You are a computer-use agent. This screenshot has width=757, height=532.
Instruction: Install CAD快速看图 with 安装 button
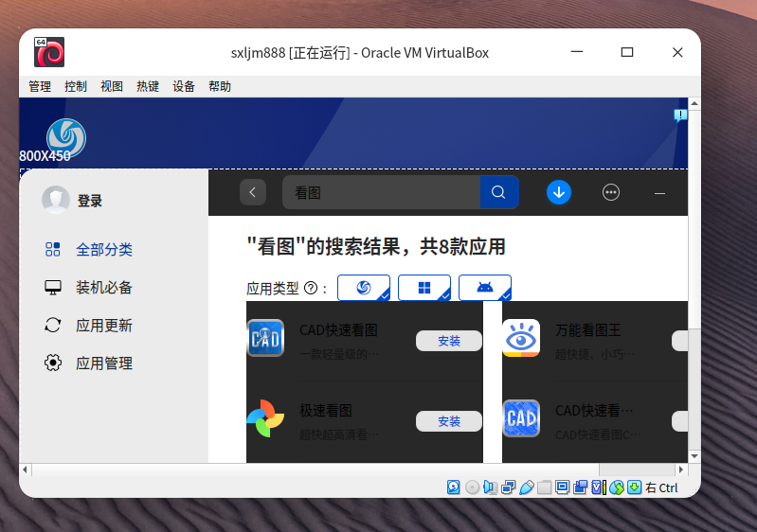[449, 341]
